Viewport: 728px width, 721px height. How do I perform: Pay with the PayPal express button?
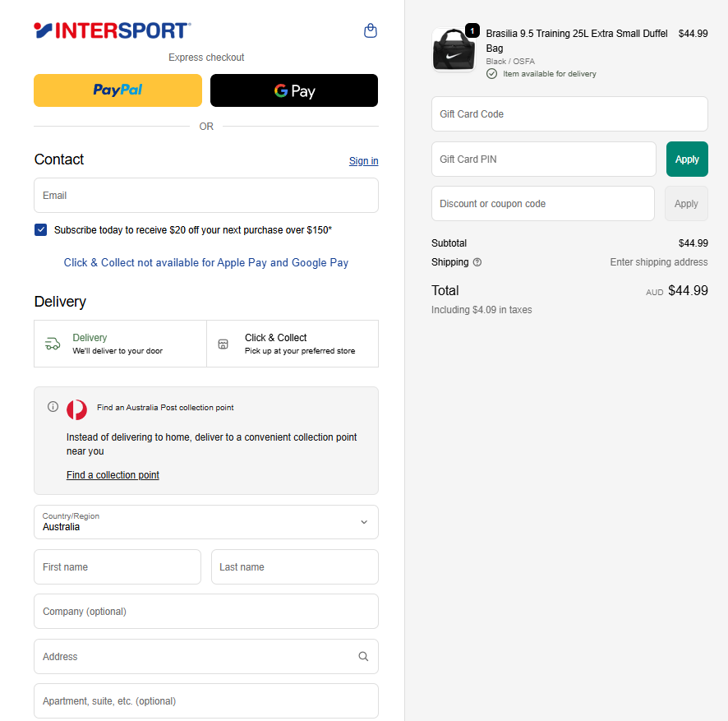click(117, 90)
